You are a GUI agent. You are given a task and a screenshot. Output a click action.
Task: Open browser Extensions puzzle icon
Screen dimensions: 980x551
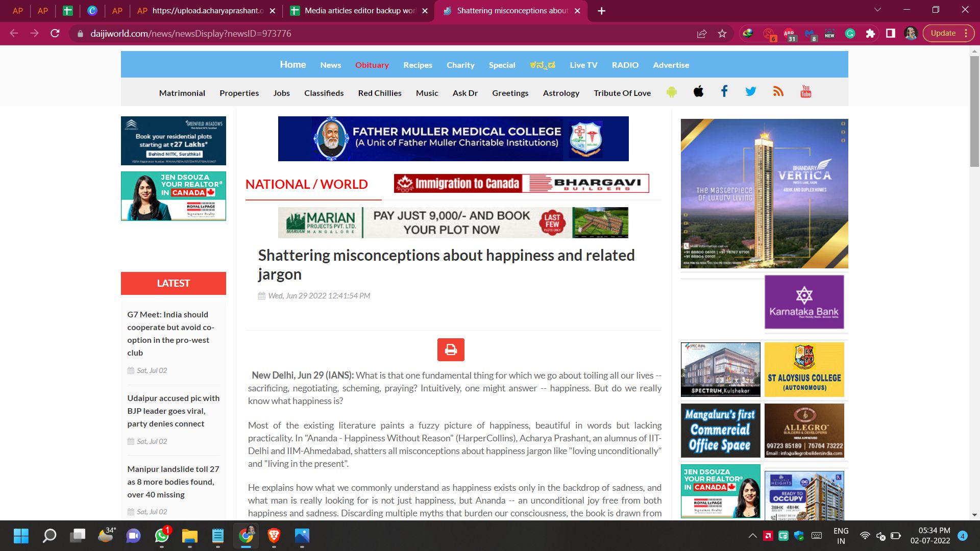pyautogui.click(x=870, y=34)
